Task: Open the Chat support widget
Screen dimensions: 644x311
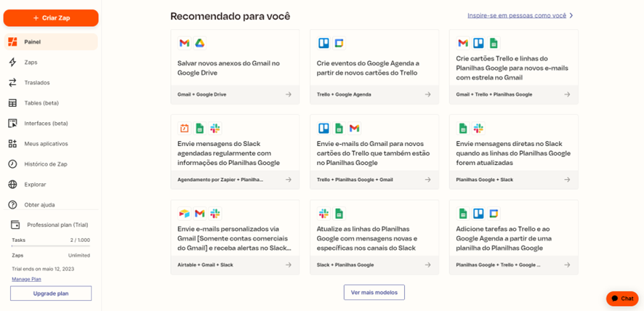Action: (622, 299)
